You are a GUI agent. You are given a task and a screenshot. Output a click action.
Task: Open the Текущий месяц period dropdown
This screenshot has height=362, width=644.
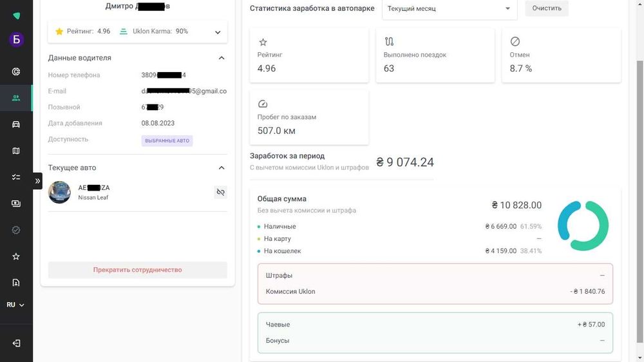point(450,9)
